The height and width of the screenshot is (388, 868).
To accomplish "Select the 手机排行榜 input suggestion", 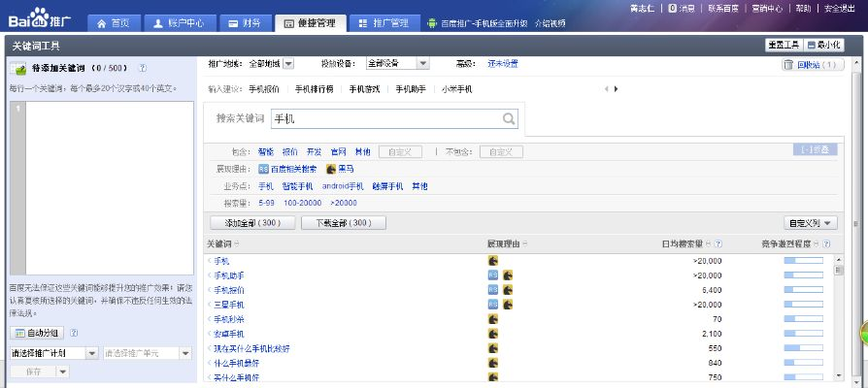I will (314, 89).
